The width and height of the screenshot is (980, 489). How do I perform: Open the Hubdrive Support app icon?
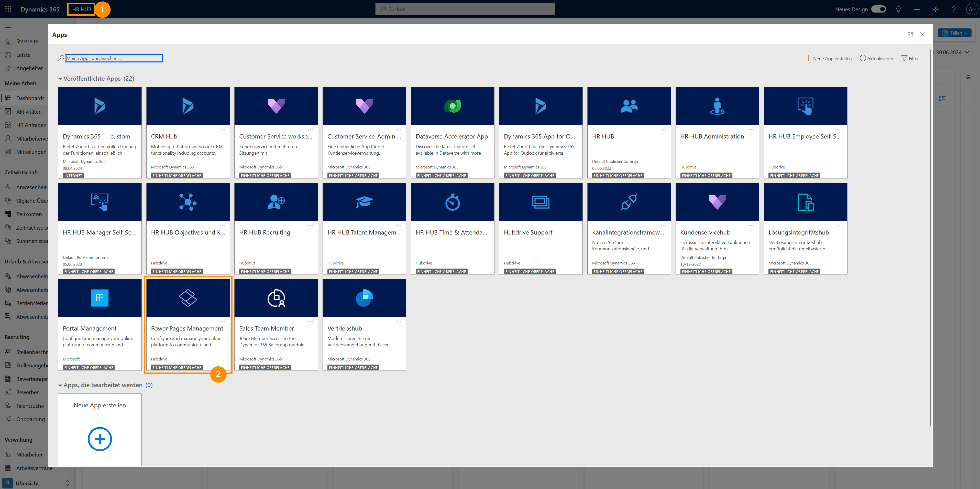point(541,202)
